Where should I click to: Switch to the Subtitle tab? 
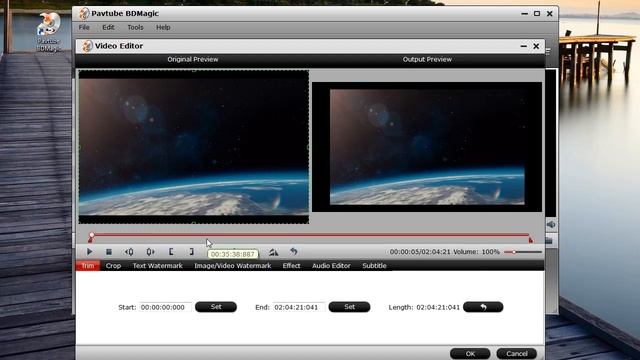click(x=374, y=266)
